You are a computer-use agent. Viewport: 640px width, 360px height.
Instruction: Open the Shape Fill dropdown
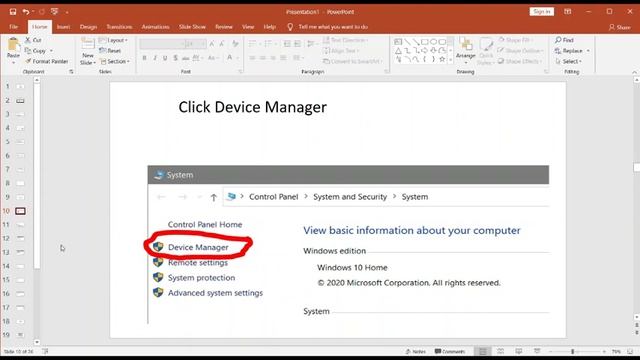click(515, 40)
